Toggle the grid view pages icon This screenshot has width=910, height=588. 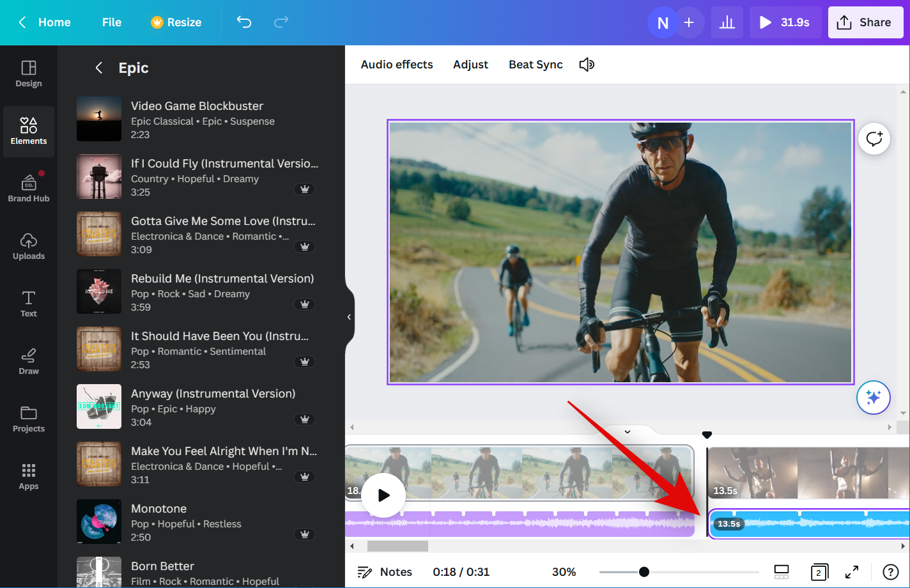click(819, 572)
